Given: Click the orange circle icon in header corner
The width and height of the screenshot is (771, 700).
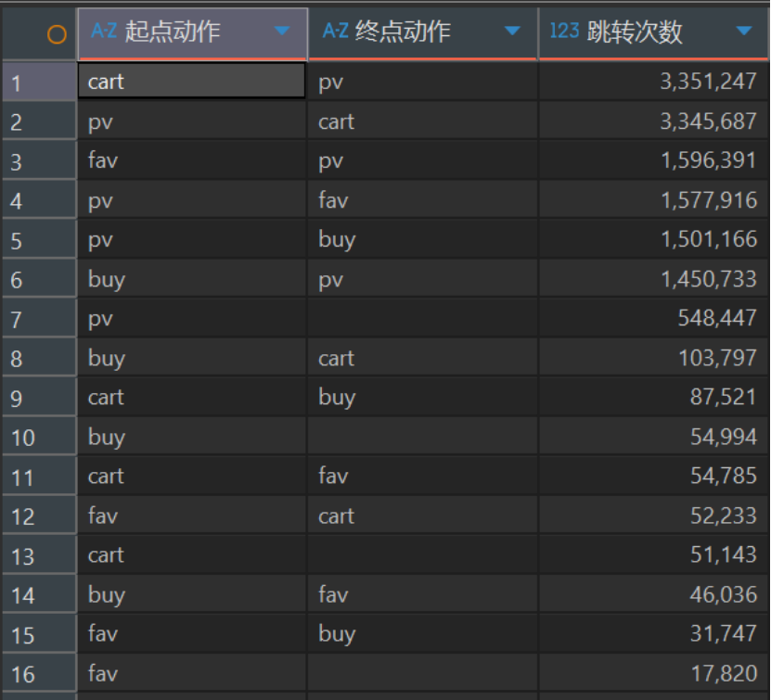Looking at the screenshot, I should 57,34.
